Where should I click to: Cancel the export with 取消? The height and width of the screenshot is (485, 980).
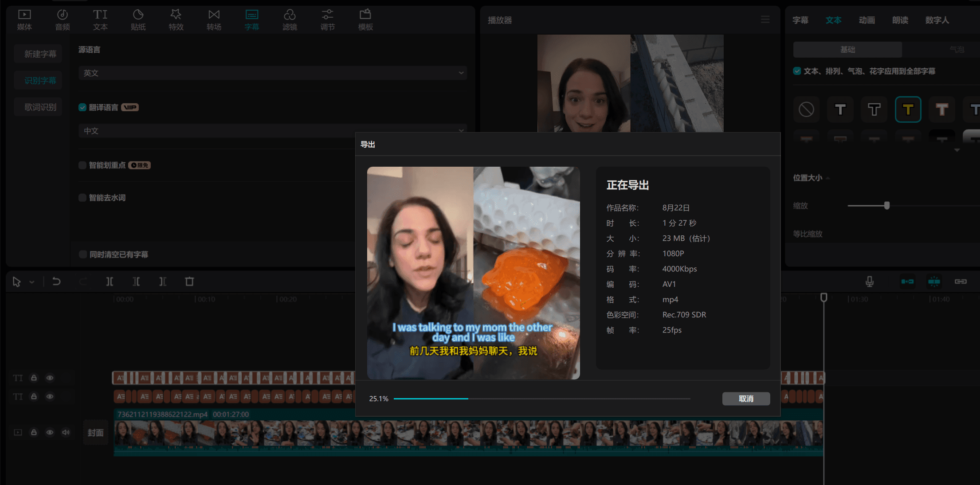tap(746, 399)
